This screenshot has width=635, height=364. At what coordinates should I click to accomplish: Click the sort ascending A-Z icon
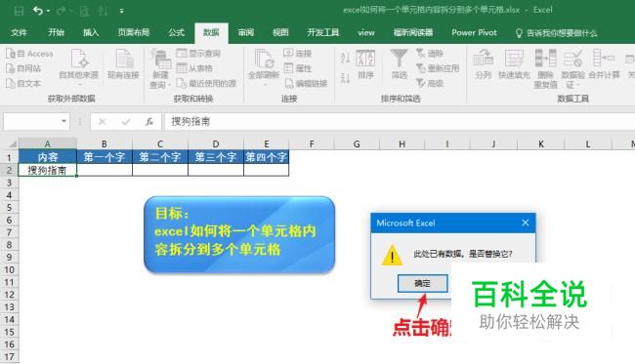(x=345, y=58)
